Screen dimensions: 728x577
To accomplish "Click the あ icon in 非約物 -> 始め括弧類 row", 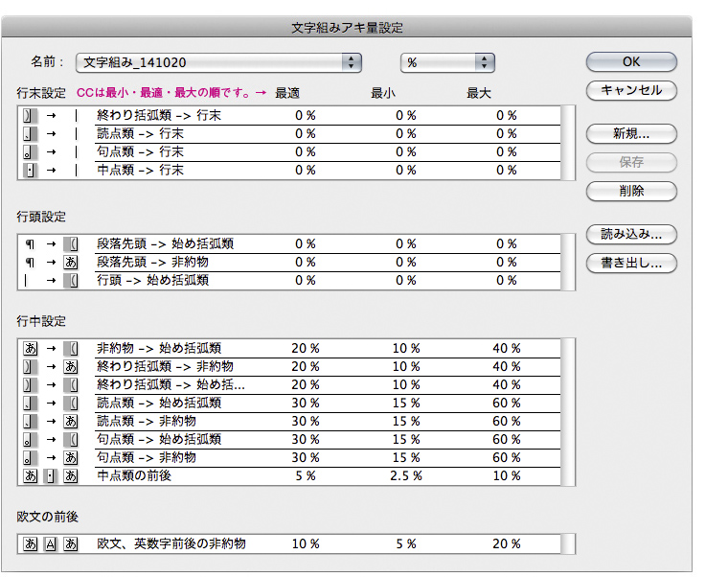I will click(x=28, y=348).
